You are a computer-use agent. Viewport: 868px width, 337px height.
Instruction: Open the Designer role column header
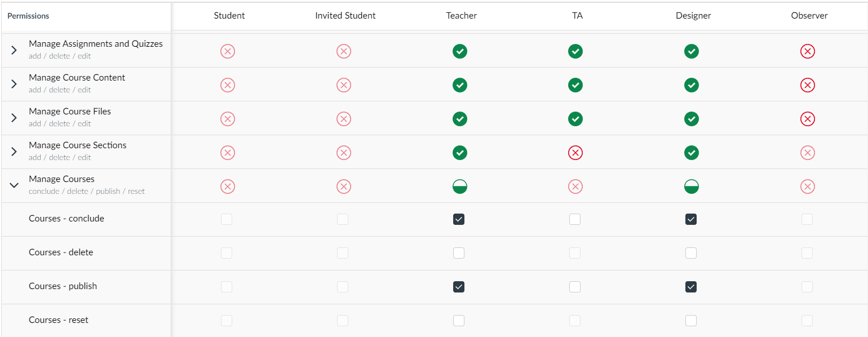693,16
